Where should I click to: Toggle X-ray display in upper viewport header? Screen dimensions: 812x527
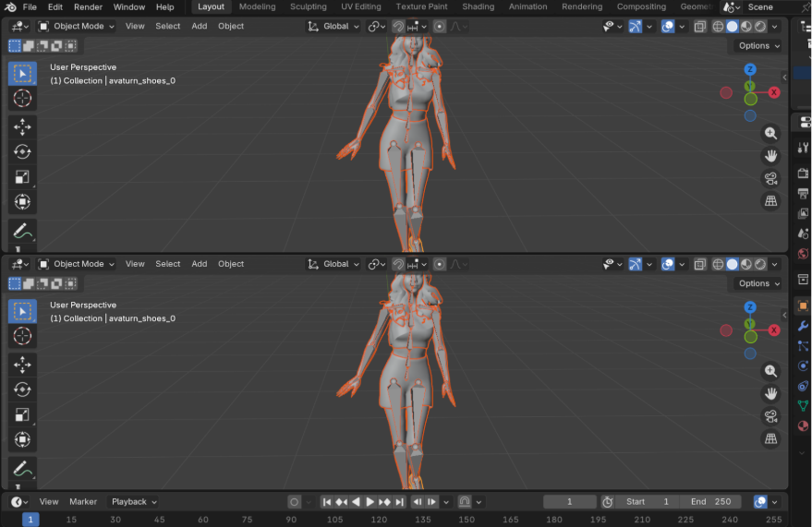point(700,26)
